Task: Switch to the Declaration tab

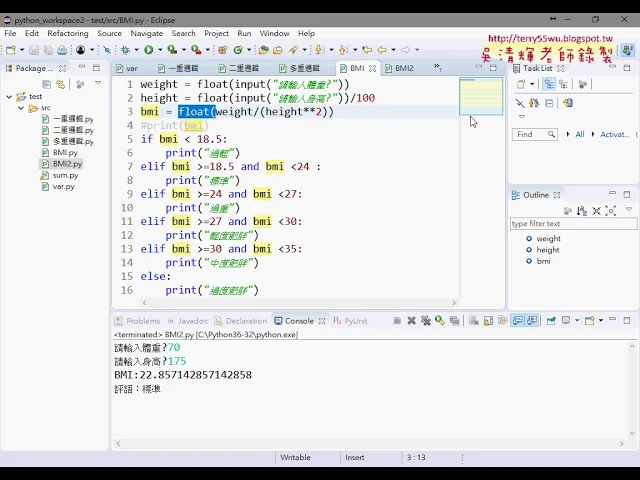Action: [240, 321]
